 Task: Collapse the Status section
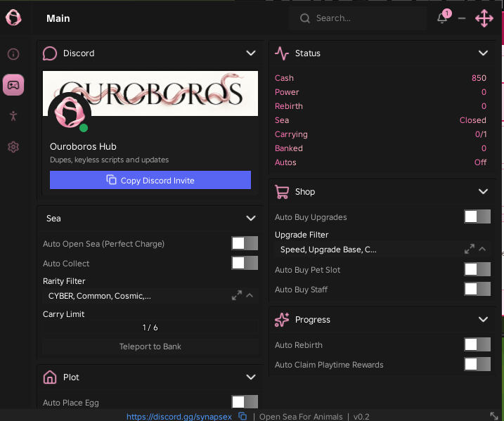tap(484, 53)
